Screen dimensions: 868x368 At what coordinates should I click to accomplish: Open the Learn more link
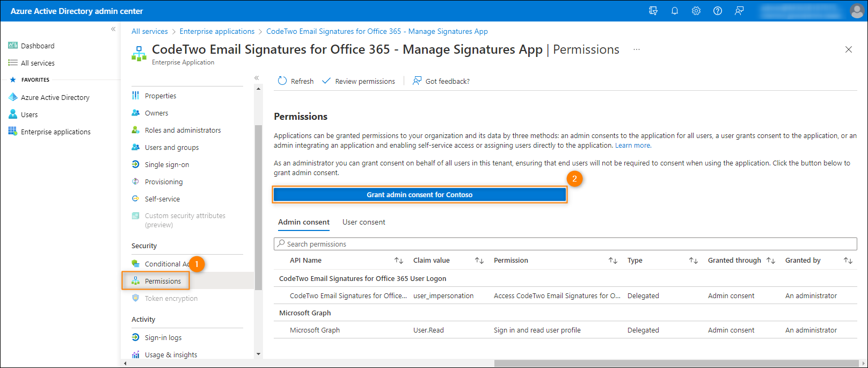pyautogui.click(x=633, y=146)
